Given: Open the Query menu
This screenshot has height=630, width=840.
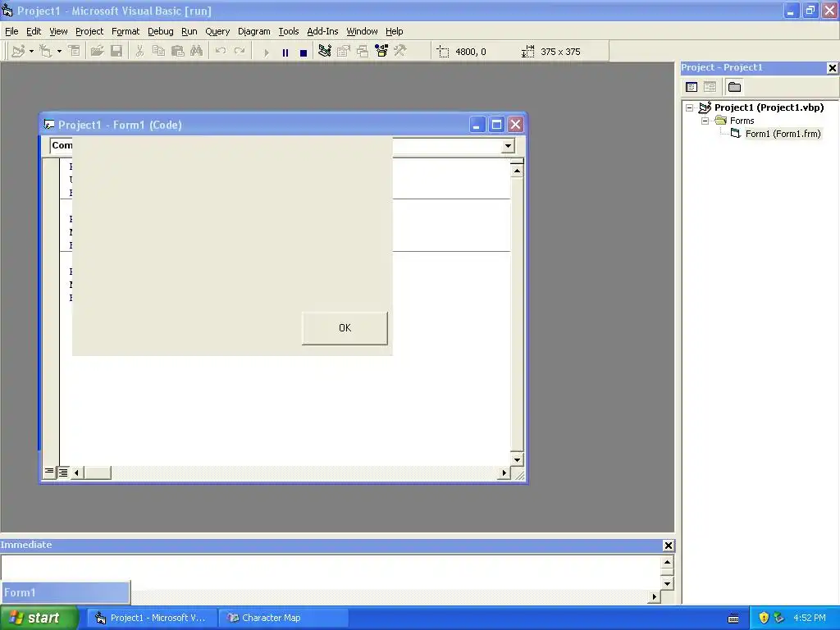Looking at the screenshot, I should 217,31.
